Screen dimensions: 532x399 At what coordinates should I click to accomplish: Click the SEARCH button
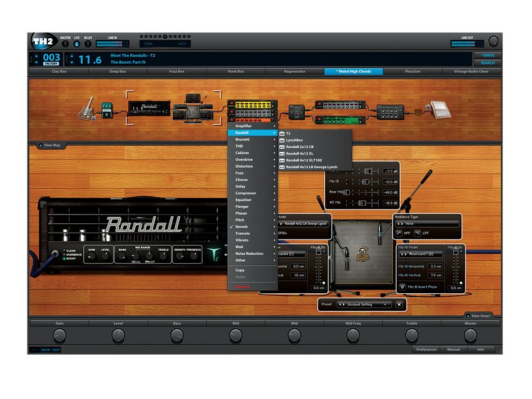[x=487, y=63]
